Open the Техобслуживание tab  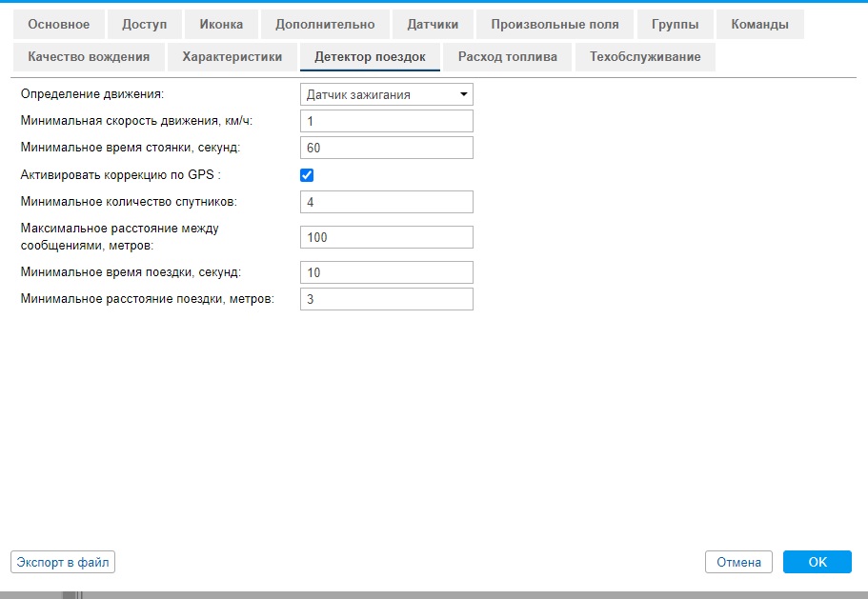click(645, 56)
